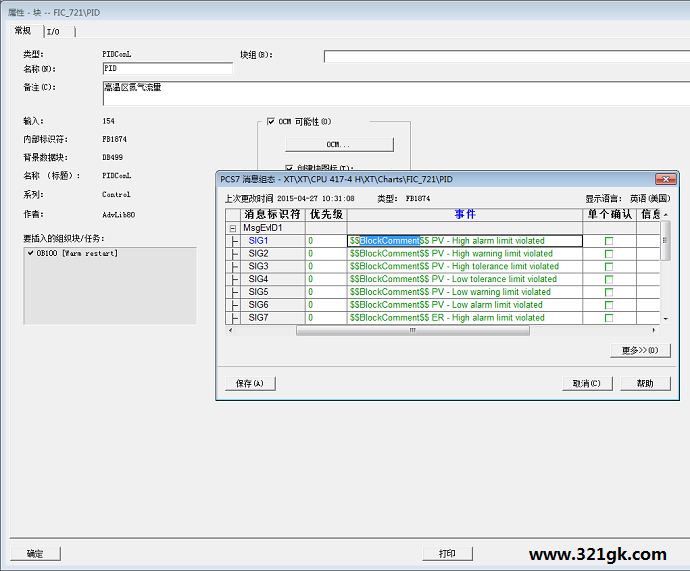
Task: Check single acknowledgment for the SIG7 row
Action: point(609,318)
